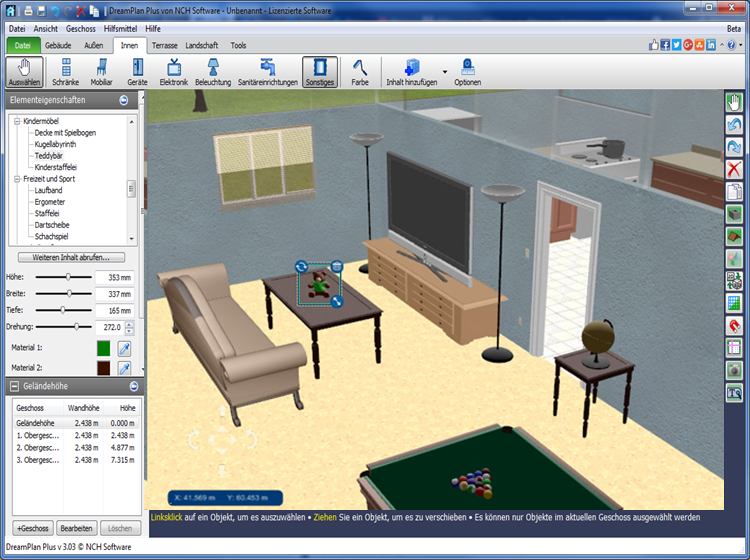Toggle the magnet snap icon
The height and width of the screenshot is (560, 750).
point(734,326)
